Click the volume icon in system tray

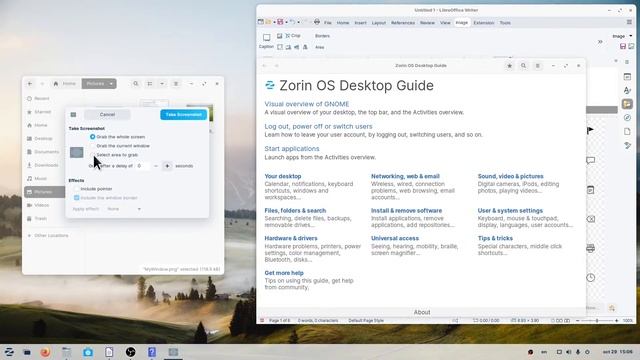click(569, 352)
